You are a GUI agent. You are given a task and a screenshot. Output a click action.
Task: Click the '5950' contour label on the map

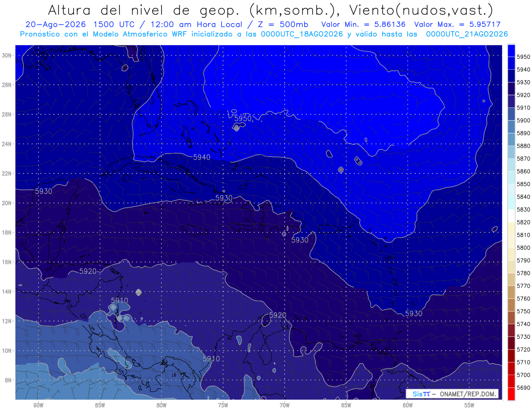243,119
